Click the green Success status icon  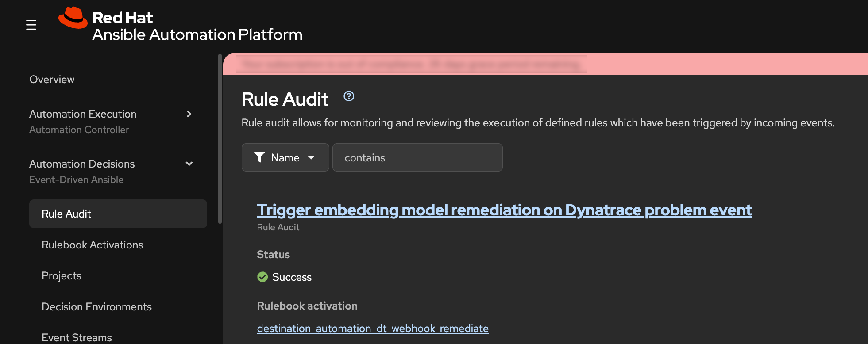click(x=262, y=277)
